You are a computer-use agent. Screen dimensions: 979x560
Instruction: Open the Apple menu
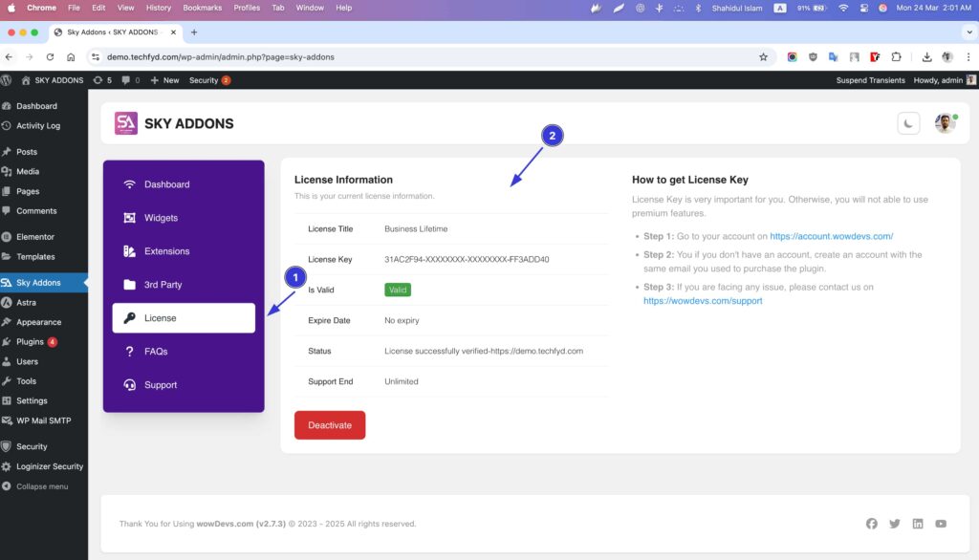coord(11,8)
